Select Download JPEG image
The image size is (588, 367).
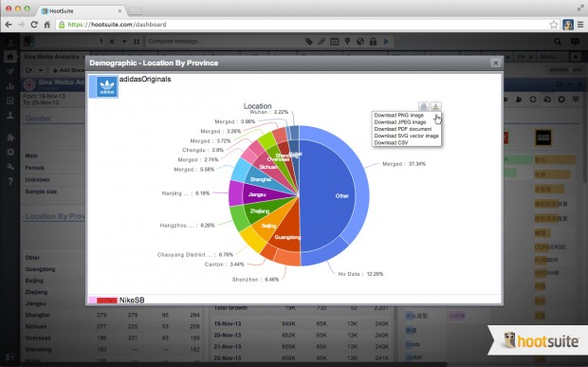pyautogui.click(x=400, y=121)
